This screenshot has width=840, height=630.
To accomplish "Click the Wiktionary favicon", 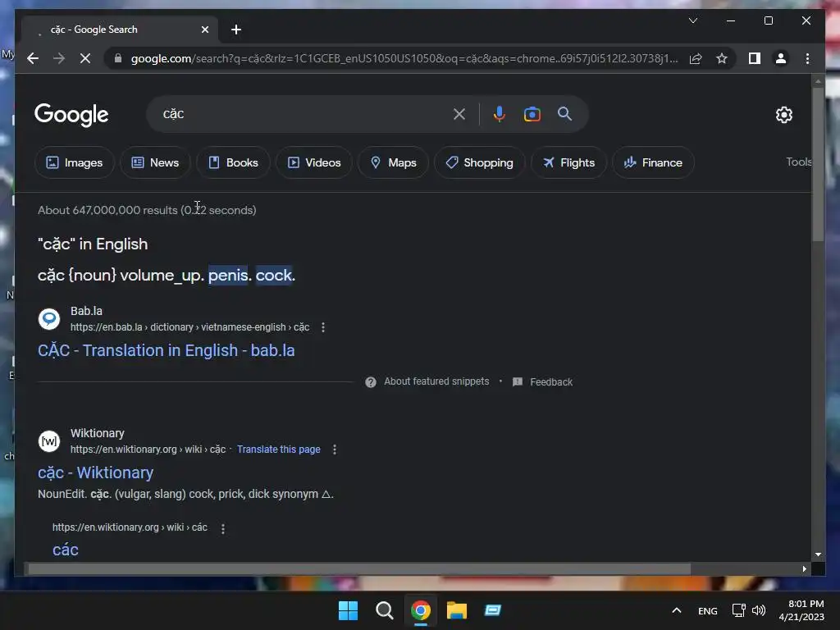I will point(49,441).
